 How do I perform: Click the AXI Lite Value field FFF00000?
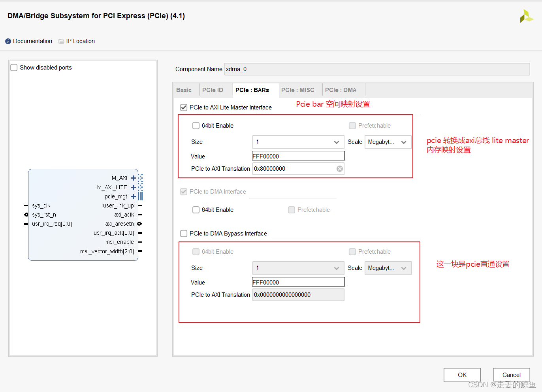point(298,156)
